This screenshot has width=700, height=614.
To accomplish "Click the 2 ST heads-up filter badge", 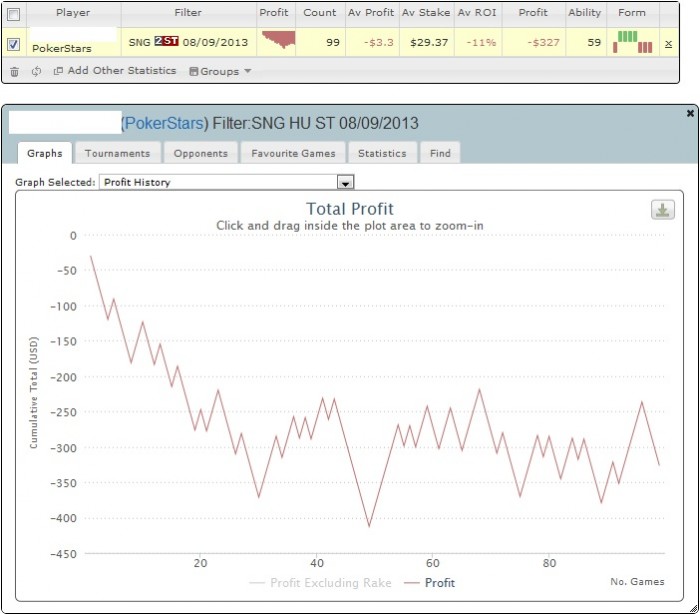I will [166, 41].
